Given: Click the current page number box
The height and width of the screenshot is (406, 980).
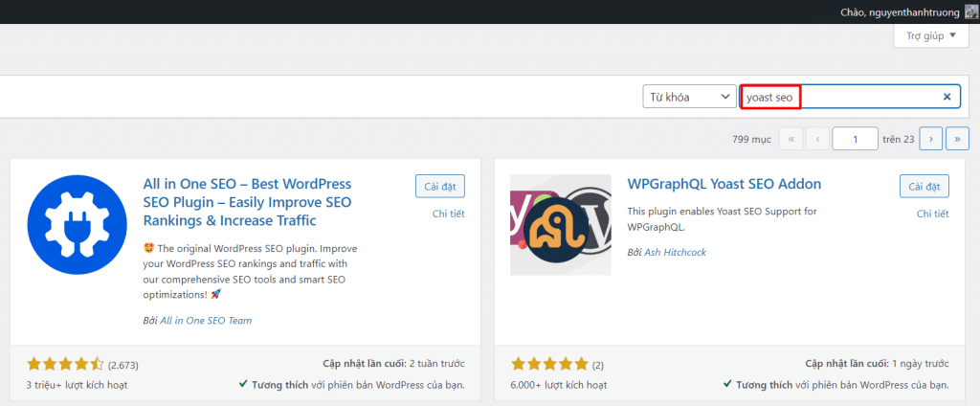Looking at the screenshot, I should pos(855,139).
